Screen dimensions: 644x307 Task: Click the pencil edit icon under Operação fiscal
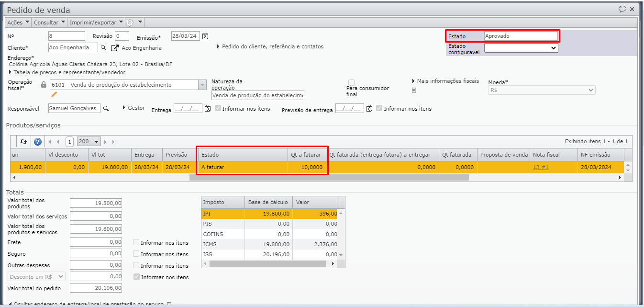click(54, 94)
